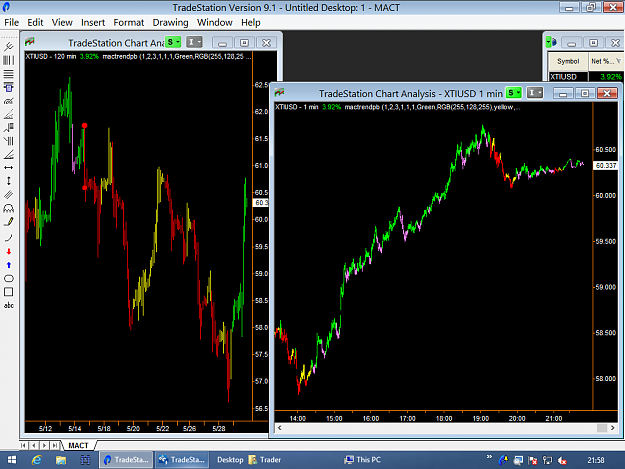Click the Symbol column header in RadarScreen
The height and width of the screenshot is (469, 625).
coord(568,61)
